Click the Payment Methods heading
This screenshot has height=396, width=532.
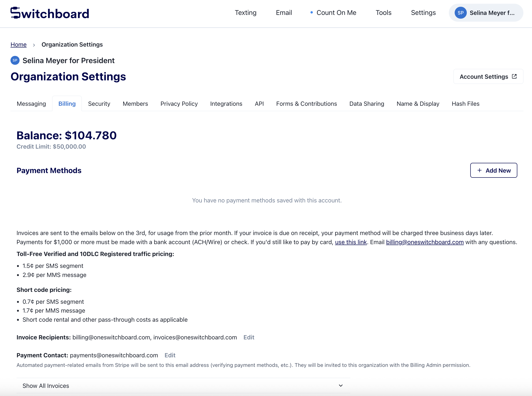coord(49,171)
